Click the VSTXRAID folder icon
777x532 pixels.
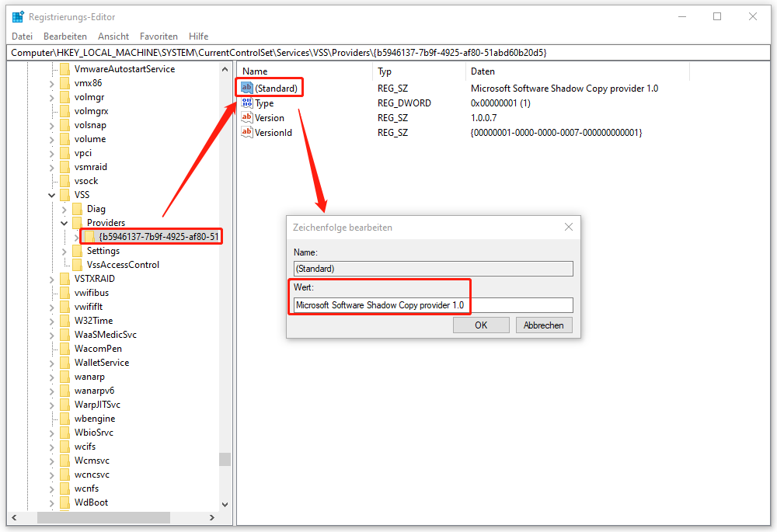point(65,278)
